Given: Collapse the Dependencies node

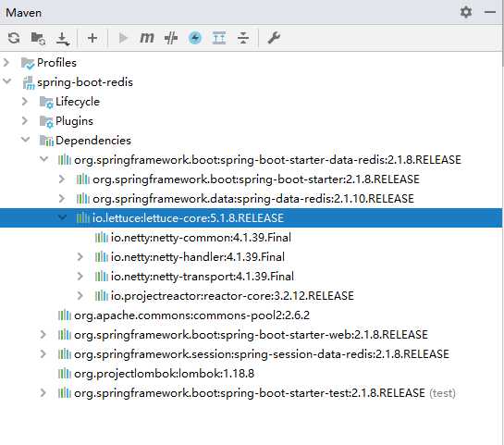Looking at the screenshot, I should click(x=25, y=140).
